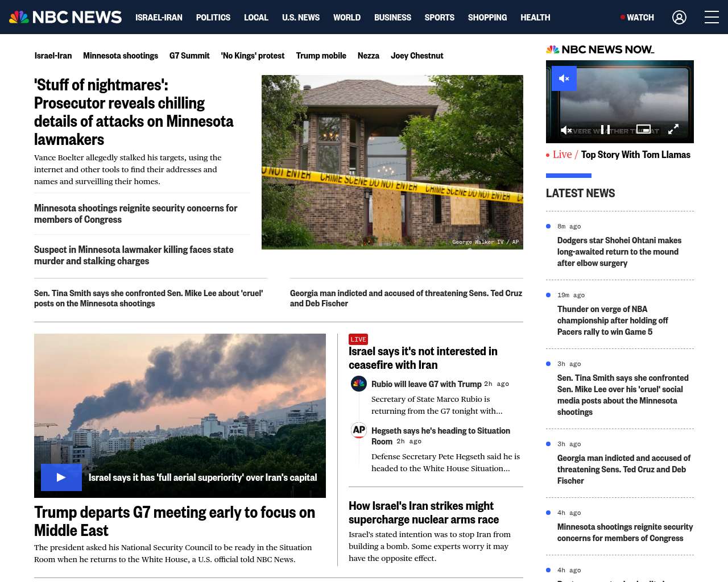
Task: Open Thunder on verge of NBA championship story
Action: 613,321
